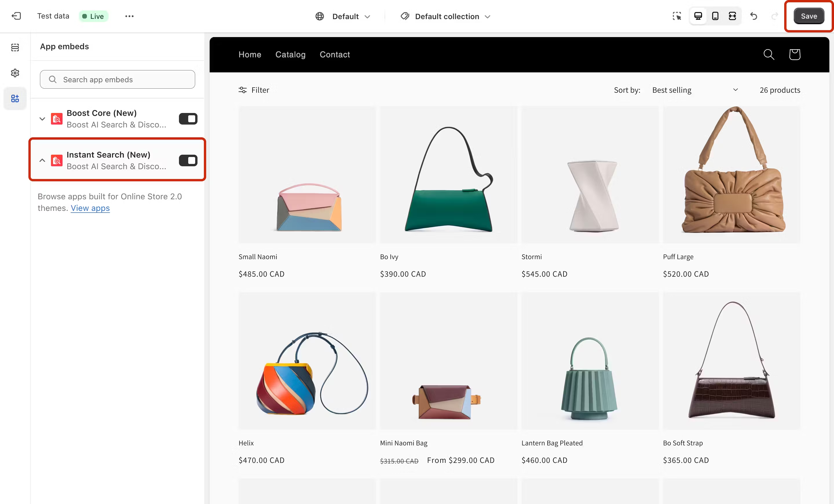Open the Sort by Best selling dropdown

click(694, 90)
